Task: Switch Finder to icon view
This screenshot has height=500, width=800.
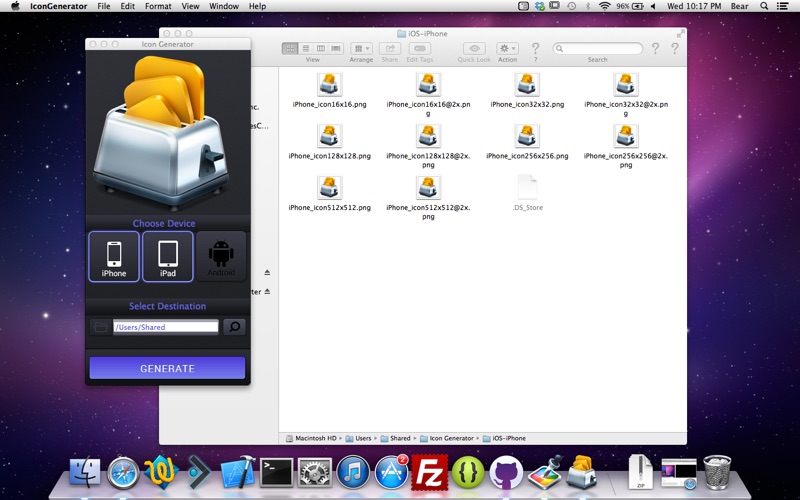Action: point(290,48)
